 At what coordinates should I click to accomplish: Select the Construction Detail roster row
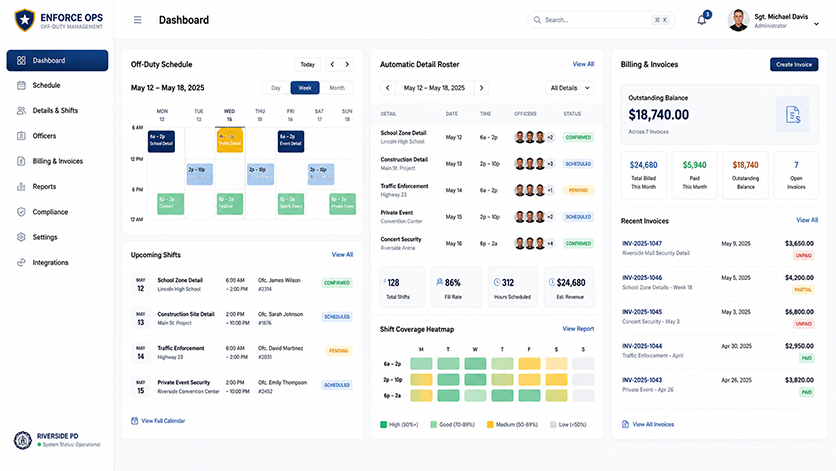[x=487, y=164]
